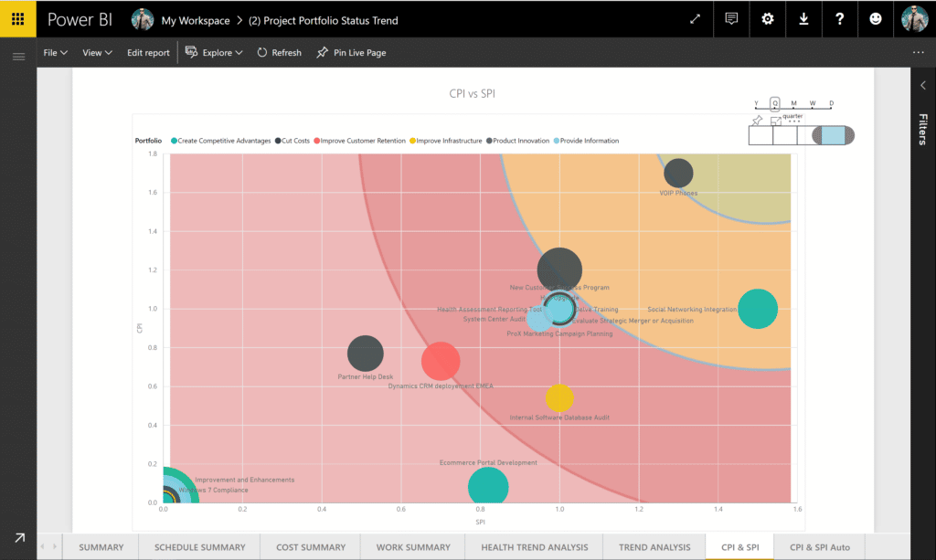
Task: Open the comments/feedback chat icon
Action: tap(731, 19)
